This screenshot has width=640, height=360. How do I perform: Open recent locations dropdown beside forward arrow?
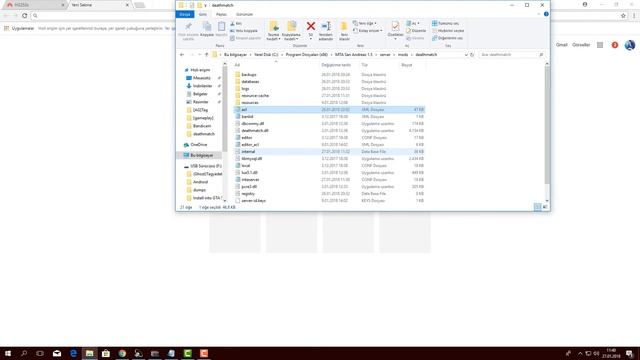[200, 55]
